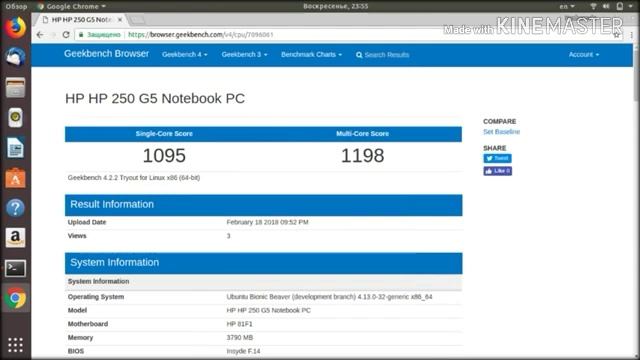Expand the Geekbench 4 dropdown
The height and width of the screenshot is (360, 640).
(x=184, y=54)
